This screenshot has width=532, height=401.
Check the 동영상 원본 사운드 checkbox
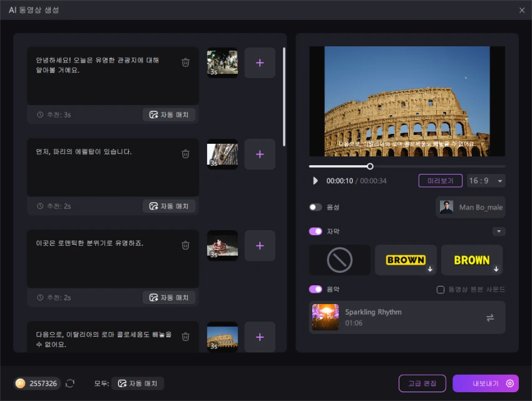point(441,290)
